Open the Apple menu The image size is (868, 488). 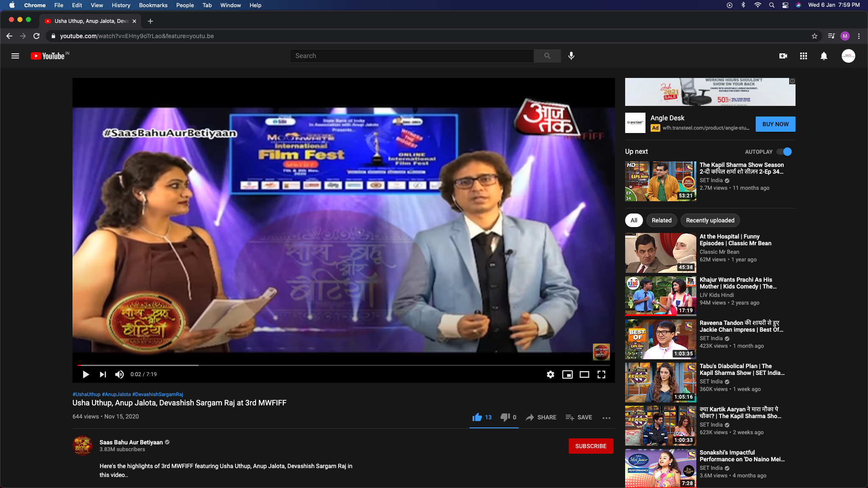pos(12,5)
